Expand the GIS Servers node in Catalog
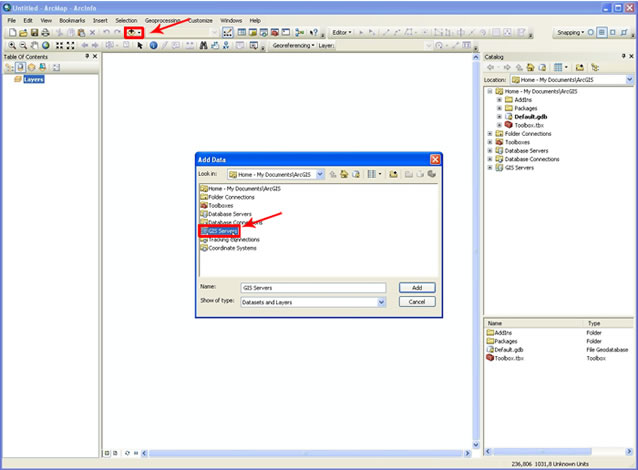This screenshot has width=638, height=470. [490, 168]
